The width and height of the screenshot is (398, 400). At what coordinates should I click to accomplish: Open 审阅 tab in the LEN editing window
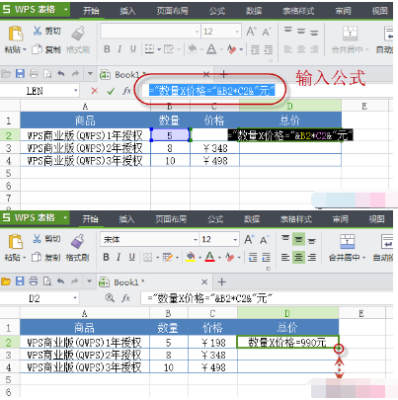pyautogui.click(x=343, y=11)
